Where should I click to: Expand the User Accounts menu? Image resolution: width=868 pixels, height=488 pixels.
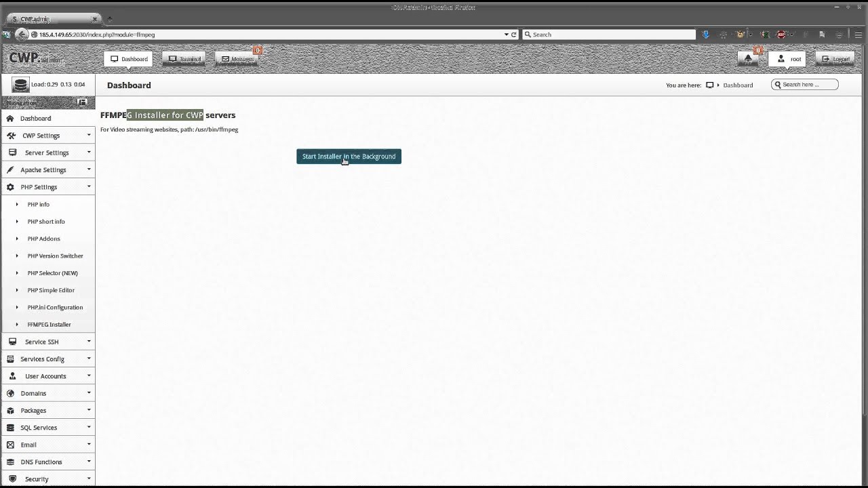[47, 376]
